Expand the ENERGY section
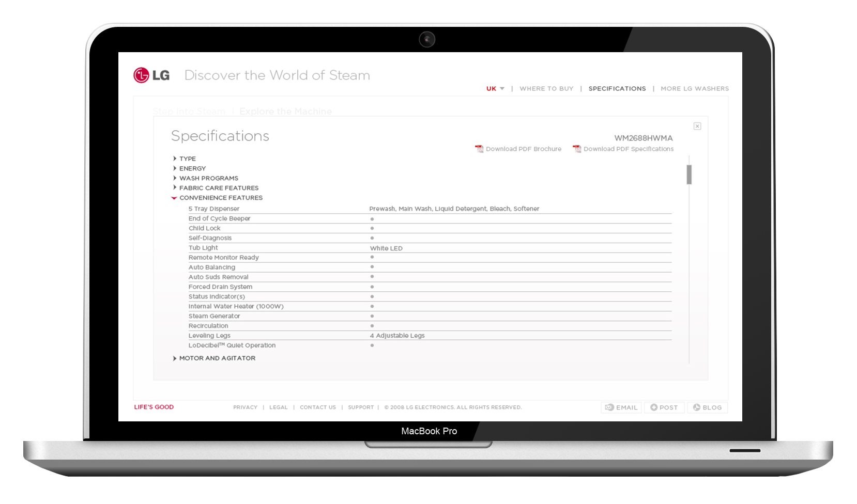The height and width of the screenshot is (504, 857). [x=189, y=168]
